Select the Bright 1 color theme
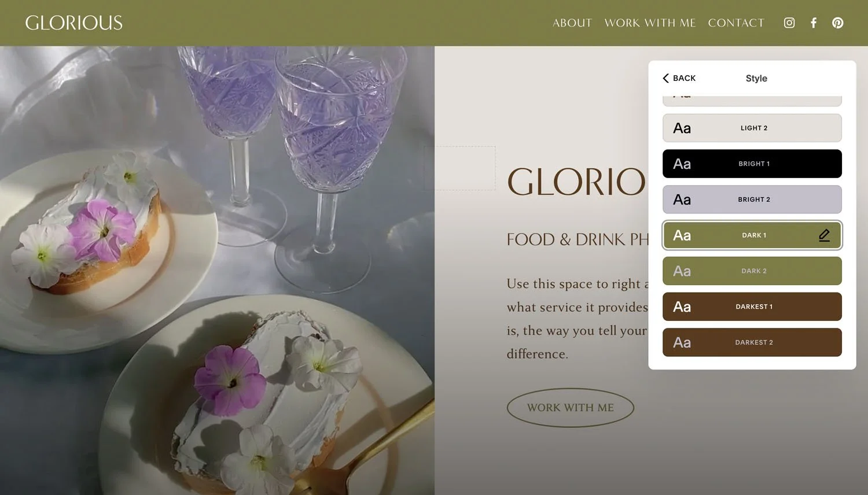 pyautogui.click(x=752, y=164)
